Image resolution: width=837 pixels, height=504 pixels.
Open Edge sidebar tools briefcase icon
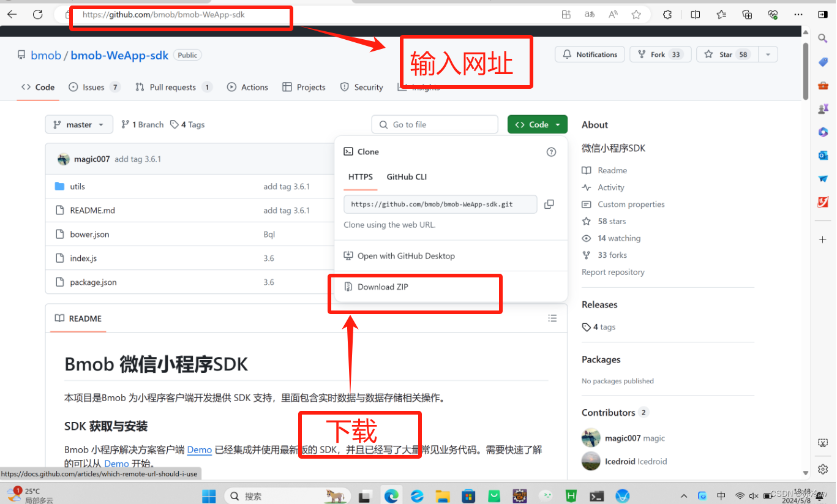[824, 85]
